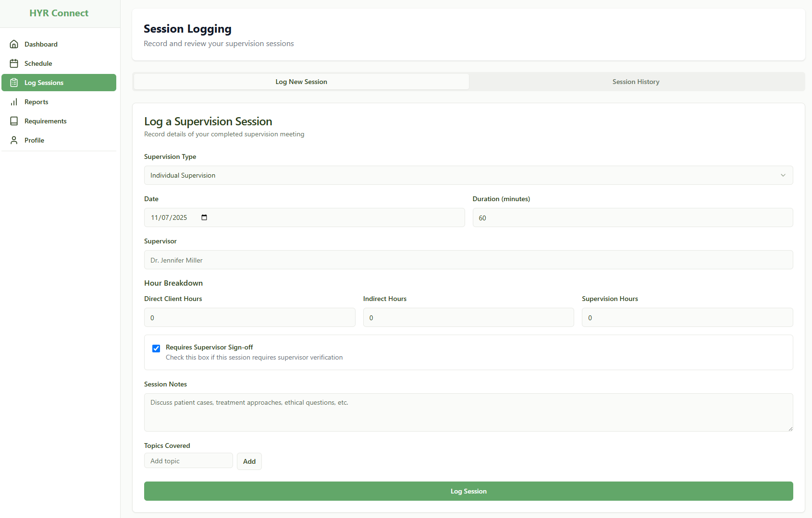
Task: Uncheck Requires Supervisor Sign-off
Action: 156,348
